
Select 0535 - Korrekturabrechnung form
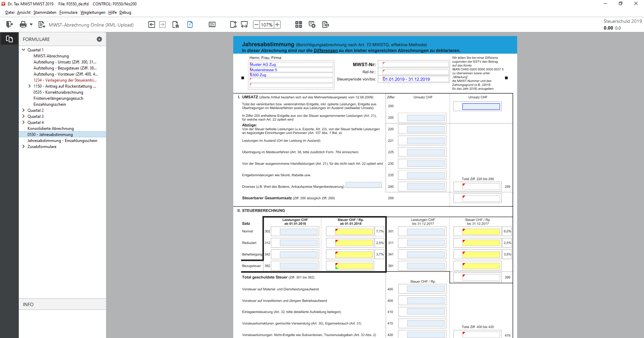[58, 92]
